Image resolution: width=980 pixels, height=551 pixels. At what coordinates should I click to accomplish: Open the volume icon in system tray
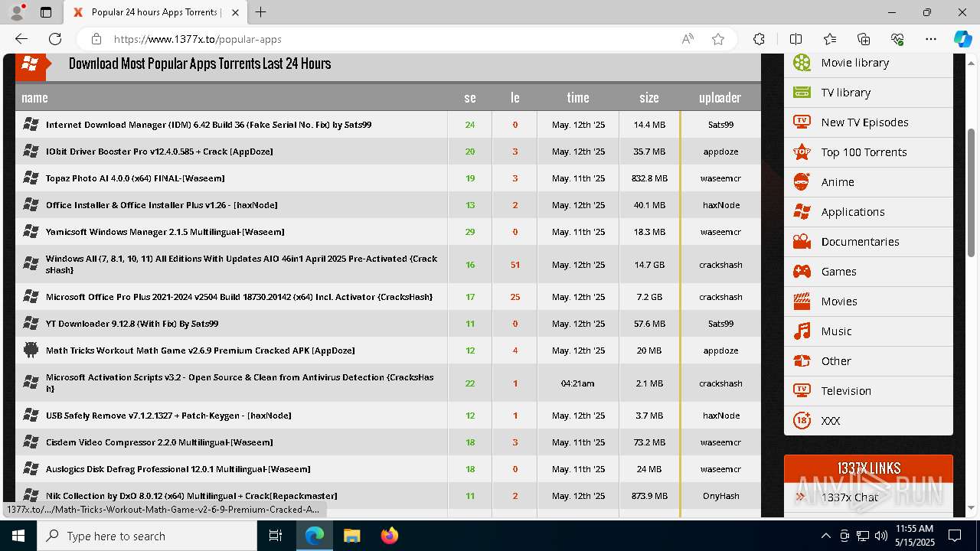click(881, 536)
